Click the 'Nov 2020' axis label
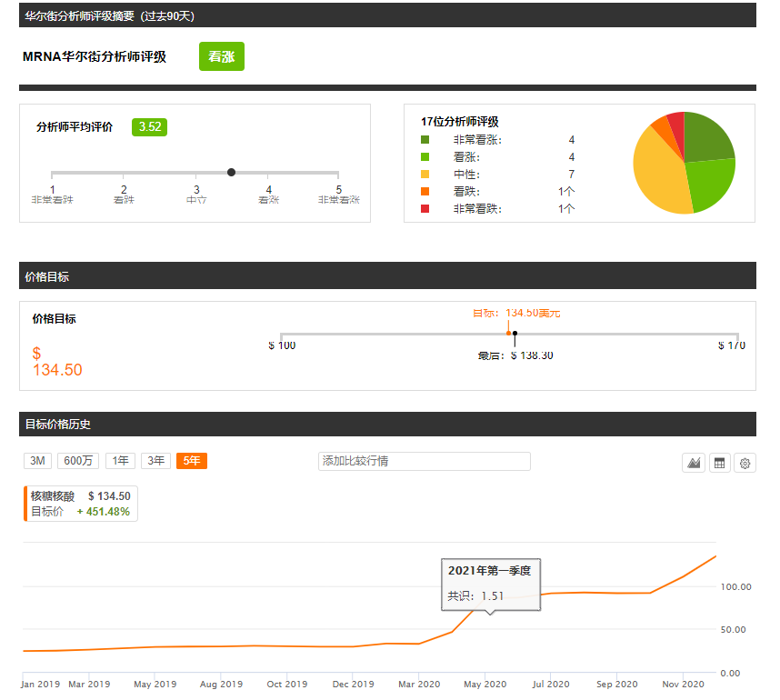Screen dimensions: 780x700 click(683, 684)
